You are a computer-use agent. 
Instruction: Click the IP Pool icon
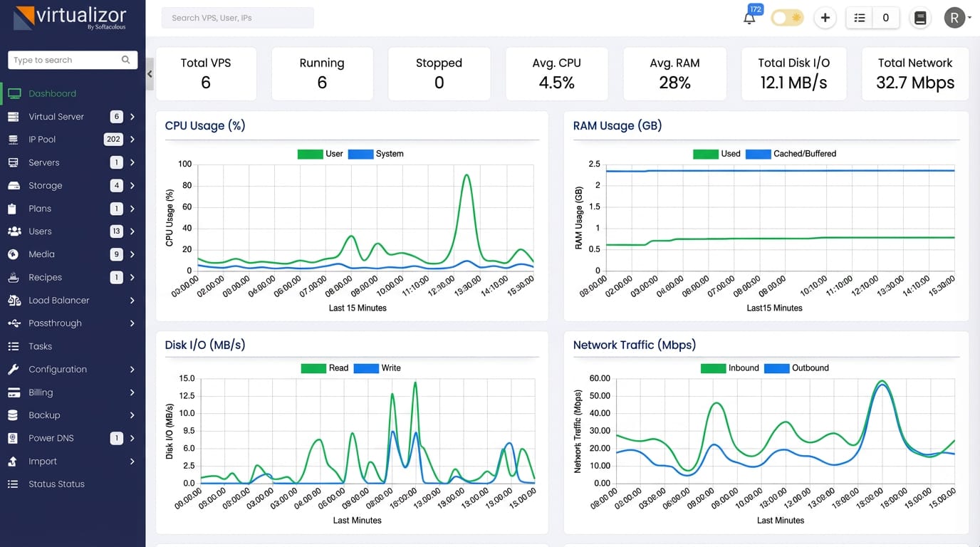(x=14, y=140)
